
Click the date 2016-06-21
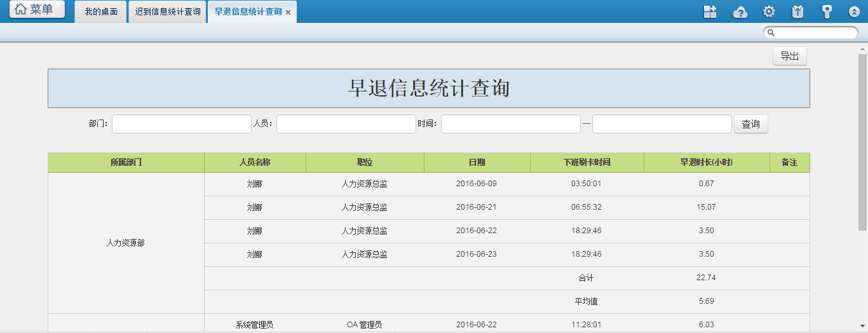coord(477,207)
